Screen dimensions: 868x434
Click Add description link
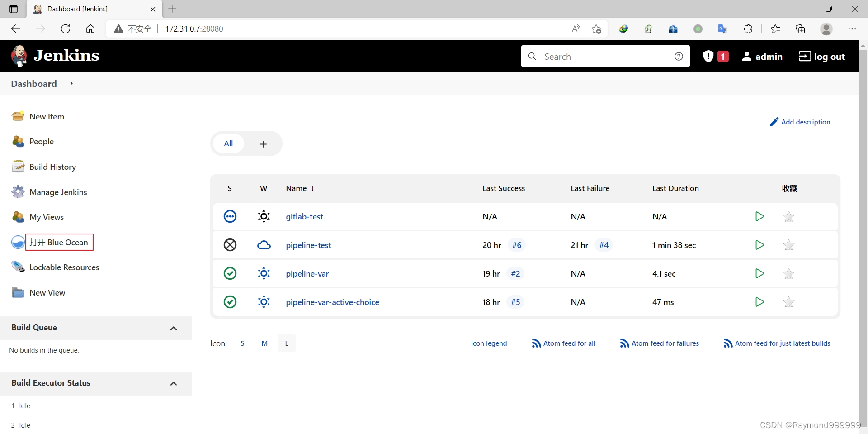[x=800, y=122]
